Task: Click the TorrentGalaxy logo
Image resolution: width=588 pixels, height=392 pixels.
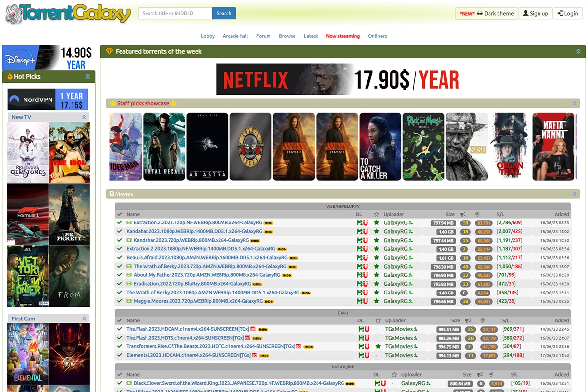Action: point(69,14)
